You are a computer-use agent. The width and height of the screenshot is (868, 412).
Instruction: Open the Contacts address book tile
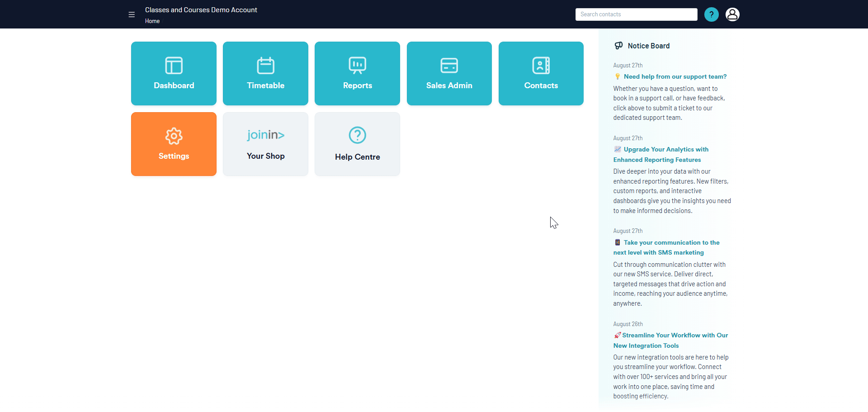tap(541, 74)
